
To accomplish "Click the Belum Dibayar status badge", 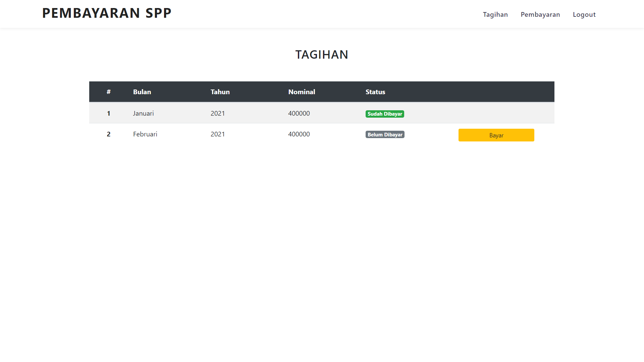I will tap(385, 134).
